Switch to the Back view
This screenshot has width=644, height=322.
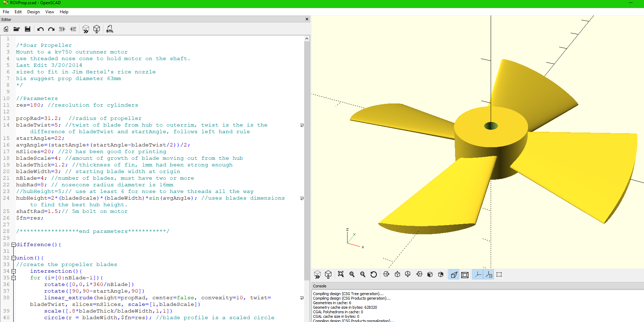[441, 274]
